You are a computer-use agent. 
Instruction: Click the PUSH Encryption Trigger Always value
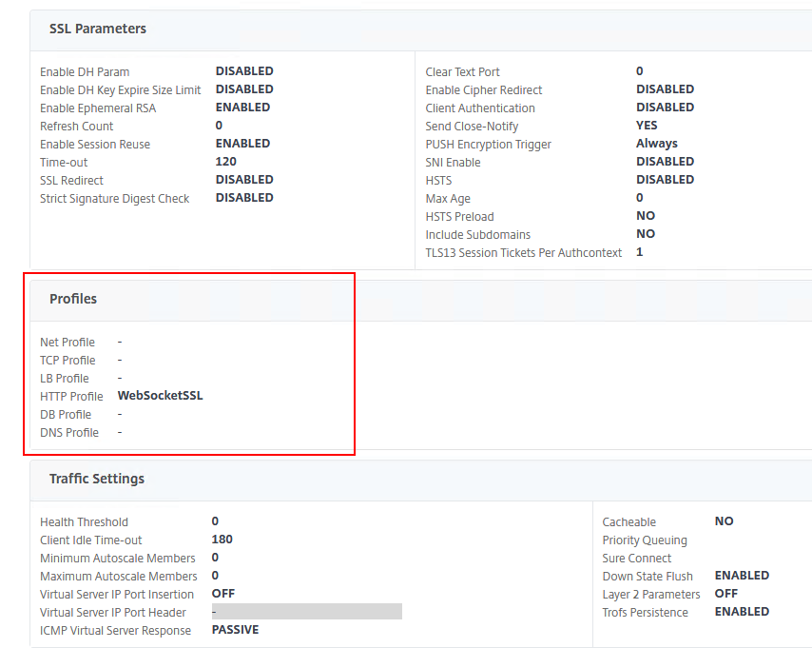pyautogui.click(x=657, y=144)
